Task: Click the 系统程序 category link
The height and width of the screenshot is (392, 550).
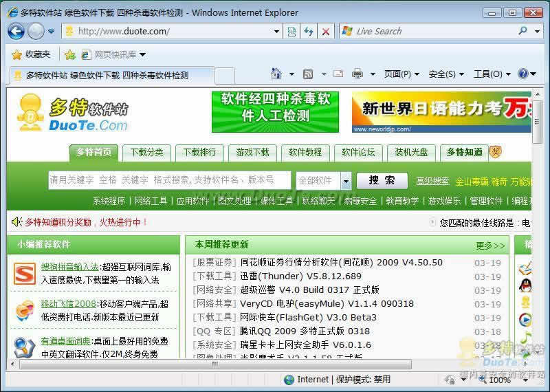Action: coord(109,201)
